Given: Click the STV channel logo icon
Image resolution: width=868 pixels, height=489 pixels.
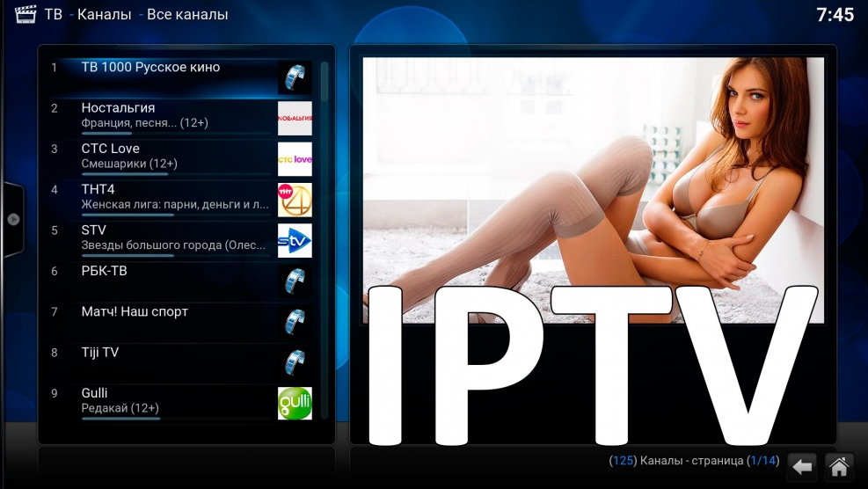Looking at the screenshot, I should (x=295, y=240).
